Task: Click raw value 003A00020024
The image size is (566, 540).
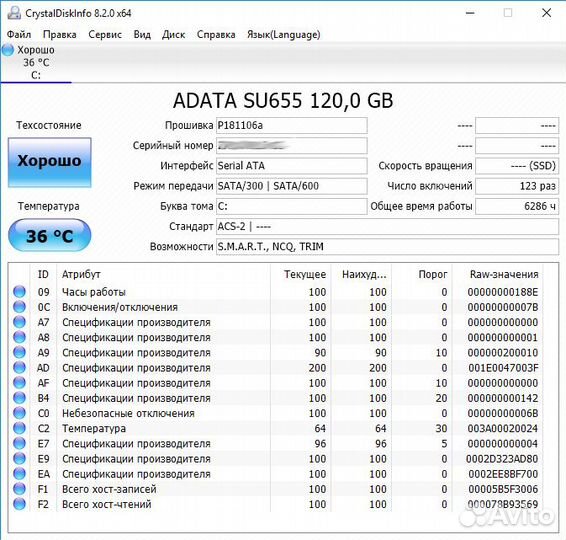Action: tap(502, 428)
